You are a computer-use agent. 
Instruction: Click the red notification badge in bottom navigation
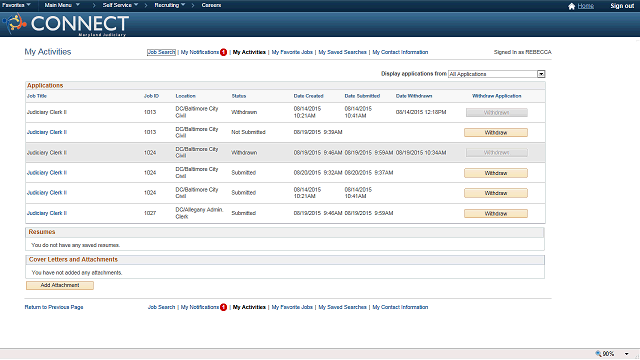[224, 307]
